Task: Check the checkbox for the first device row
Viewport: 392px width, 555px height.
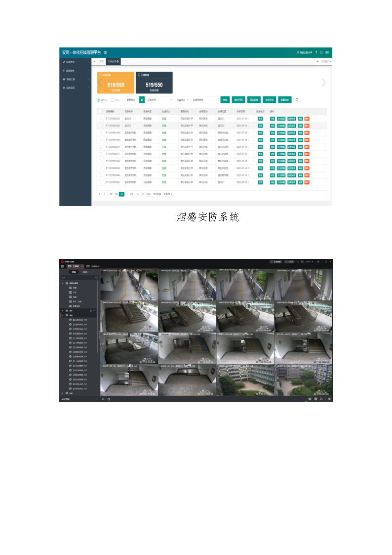Action: click(100, 119)
